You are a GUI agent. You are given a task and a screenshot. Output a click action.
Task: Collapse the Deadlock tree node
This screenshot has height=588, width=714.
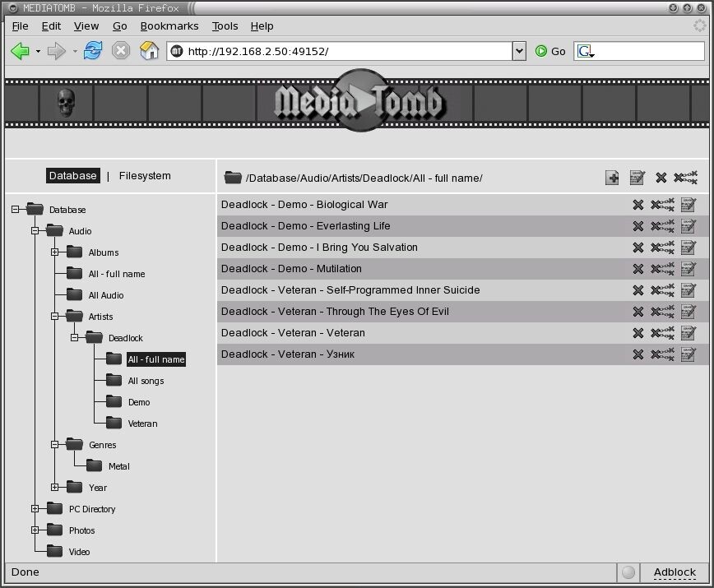(x=74, y=338)
